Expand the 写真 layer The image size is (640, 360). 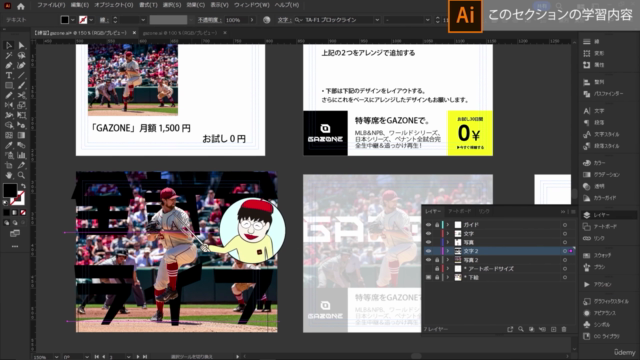448,242
